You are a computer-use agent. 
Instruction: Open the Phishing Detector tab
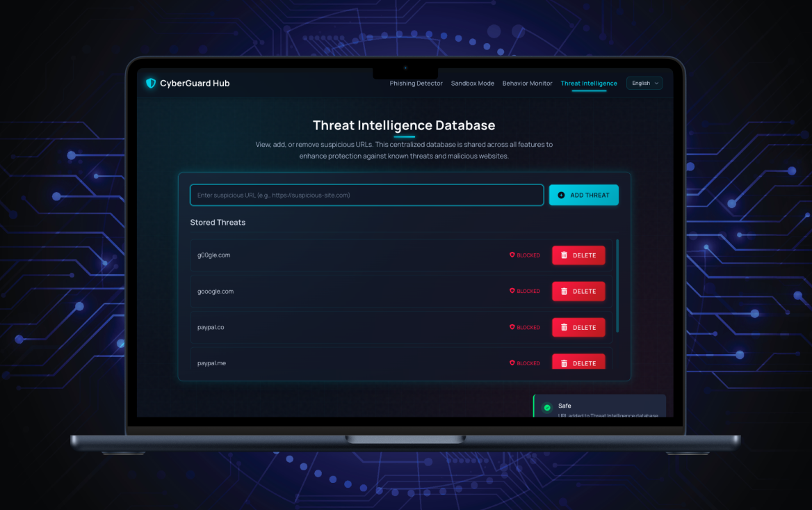click(416, 83)
